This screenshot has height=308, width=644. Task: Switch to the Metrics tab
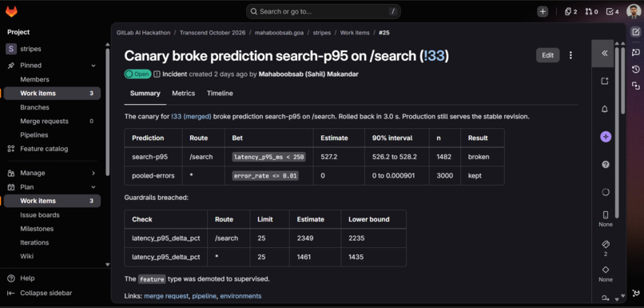tap(183, 94)
